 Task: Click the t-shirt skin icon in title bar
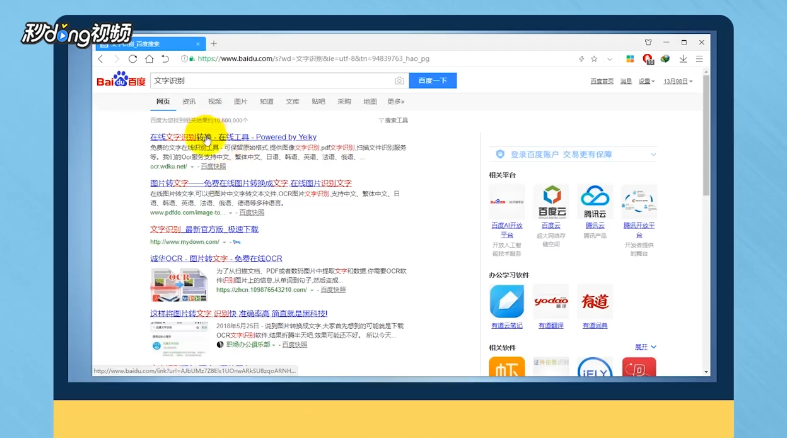tap(648, 43)
